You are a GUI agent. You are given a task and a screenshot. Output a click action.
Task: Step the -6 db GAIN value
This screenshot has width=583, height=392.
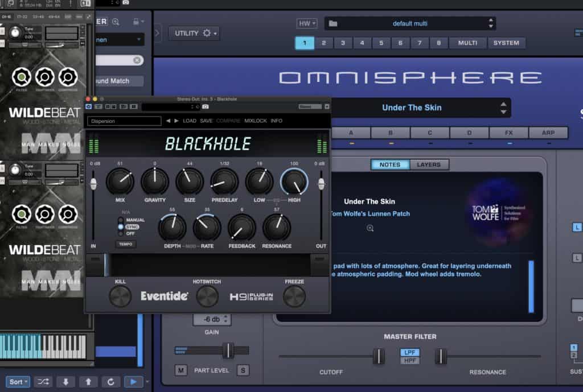click(x=225, y=319)
